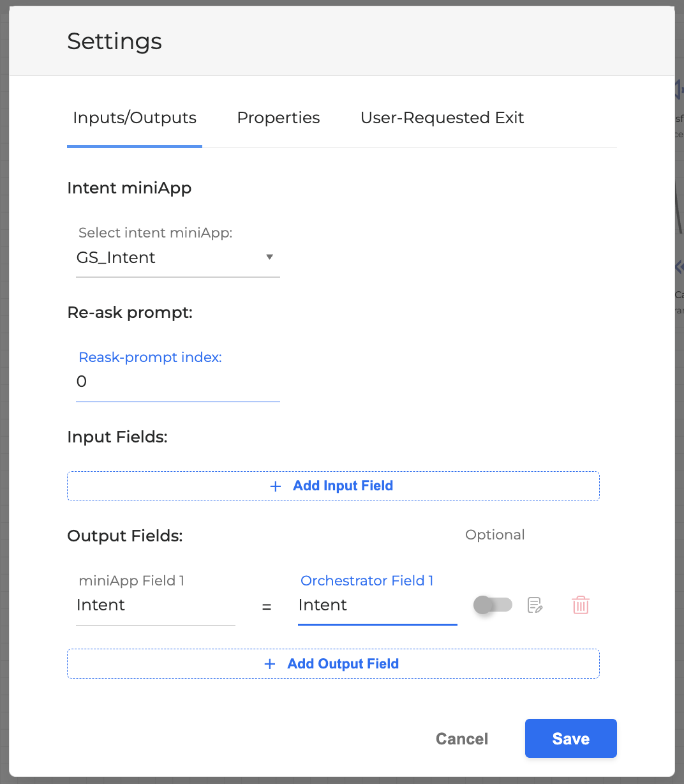Cancel the Settings dialog
Image resolution: width=684 pixels, height=784 pixels.
(x=461, y=739)
